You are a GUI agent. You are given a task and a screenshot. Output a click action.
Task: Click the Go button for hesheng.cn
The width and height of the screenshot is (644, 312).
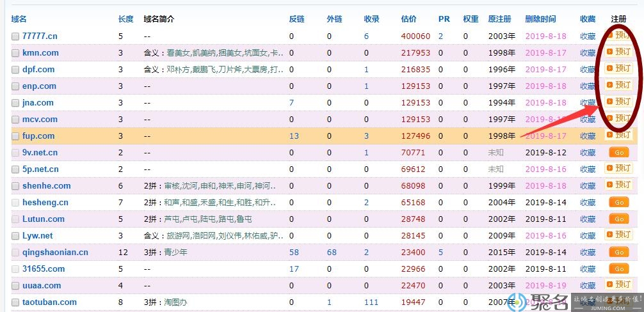[619, 203]
